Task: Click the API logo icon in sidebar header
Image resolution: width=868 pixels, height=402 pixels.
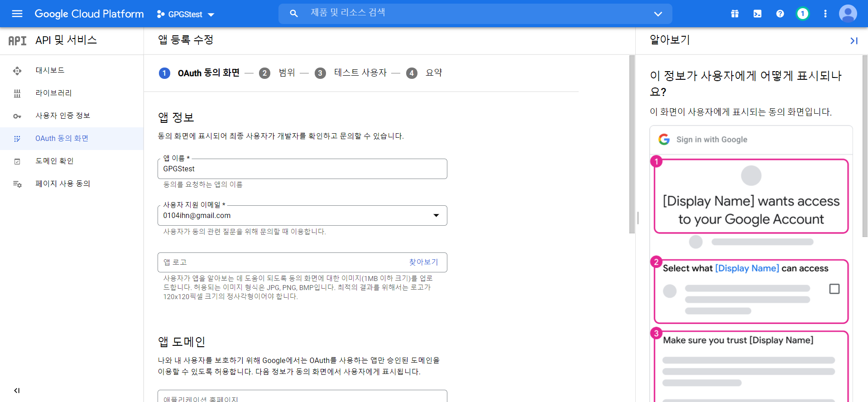Action: click(x=18, y=41)
